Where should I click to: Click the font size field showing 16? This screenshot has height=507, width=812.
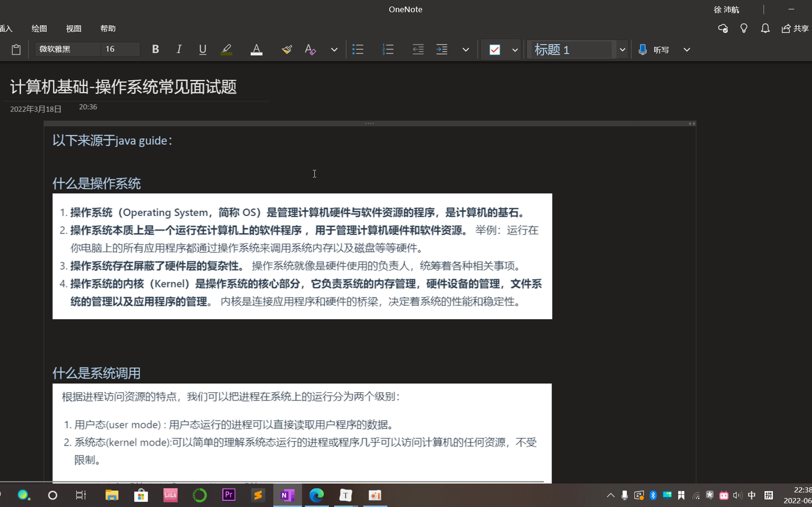pos(120,49)
